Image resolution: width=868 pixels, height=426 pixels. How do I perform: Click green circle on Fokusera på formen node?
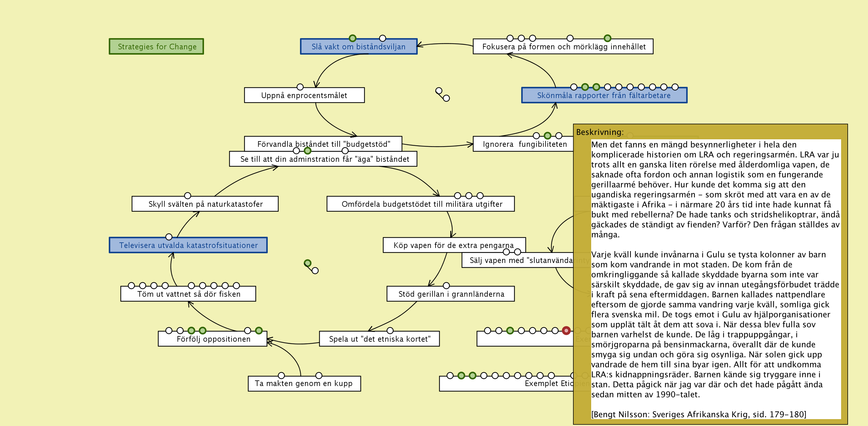click(607, 38)
